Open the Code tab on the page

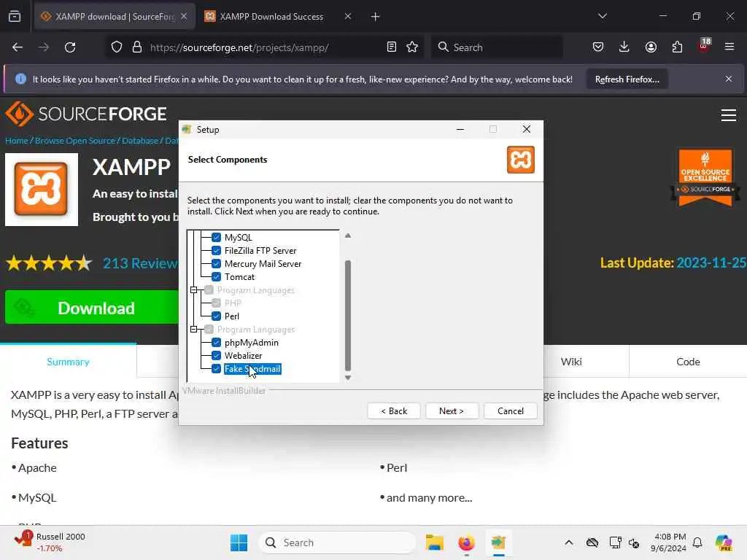point(688,362)
